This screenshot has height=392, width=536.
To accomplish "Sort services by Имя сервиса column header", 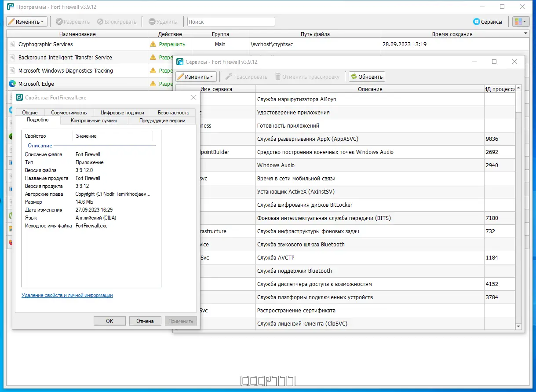I will (x=216, y=89).
